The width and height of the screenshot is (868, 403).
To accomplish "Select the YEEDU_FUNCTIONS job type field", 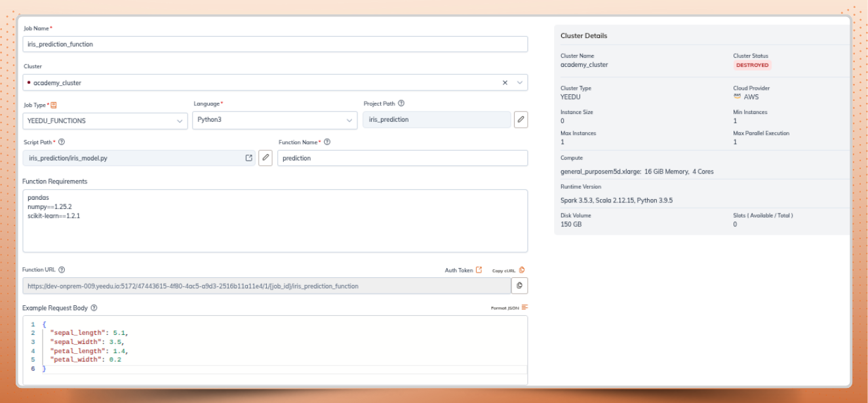I will 105,121.
